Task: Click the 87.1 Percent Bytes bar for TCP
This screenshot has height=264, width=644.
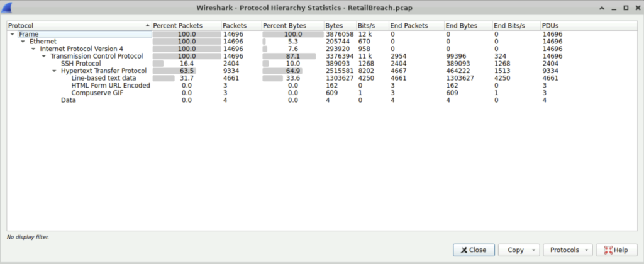Action: pos(290,56)
